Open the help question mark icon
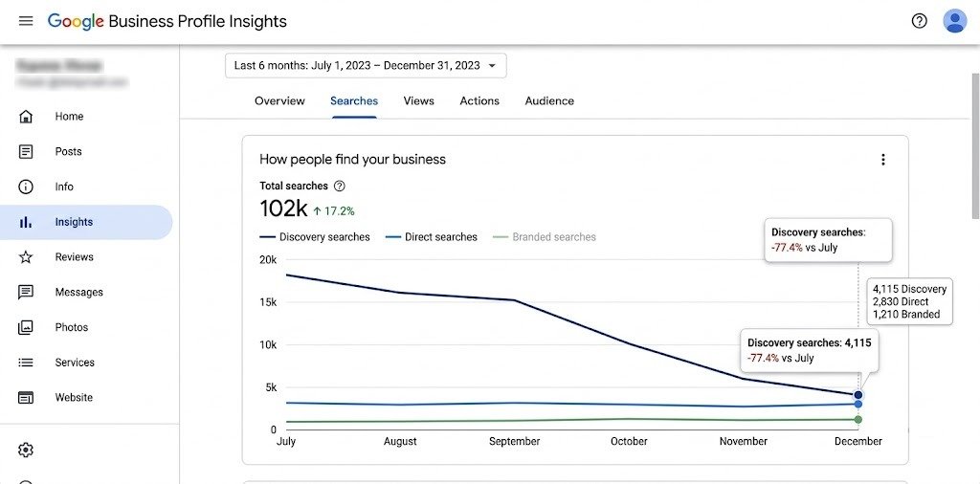Screen dimensions: 980x484 point(919,21)
